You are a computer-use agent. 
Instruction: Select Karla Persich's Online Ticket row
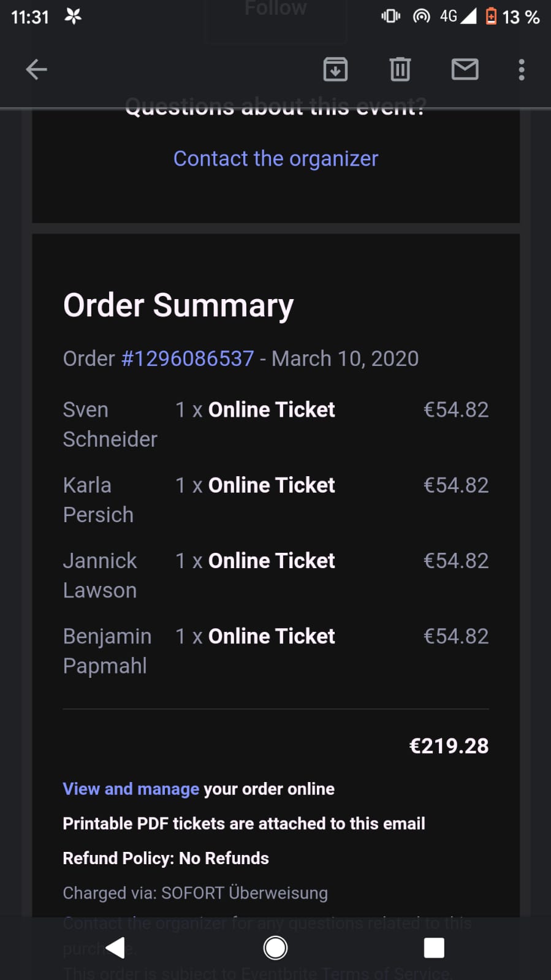(x=272, y=485)
